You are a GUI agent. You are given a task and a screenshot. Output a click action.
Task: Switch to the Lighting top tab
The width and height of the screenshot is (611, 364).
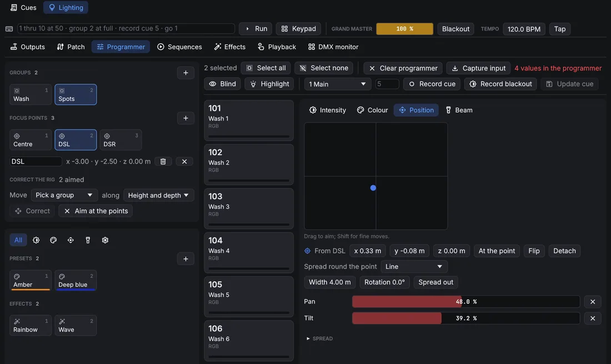(66, 7)
